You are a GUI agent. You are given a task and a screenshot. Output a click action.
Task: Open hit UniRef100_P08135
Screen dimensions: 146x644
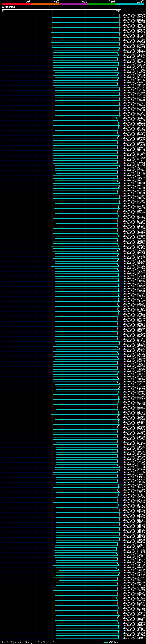(x=133, y=47)
